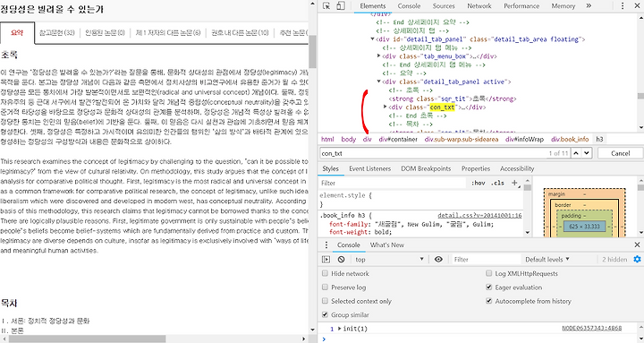Add new style rule plus icon
The height and width of the screenshot is (343, 644).
tap(514, 183)
